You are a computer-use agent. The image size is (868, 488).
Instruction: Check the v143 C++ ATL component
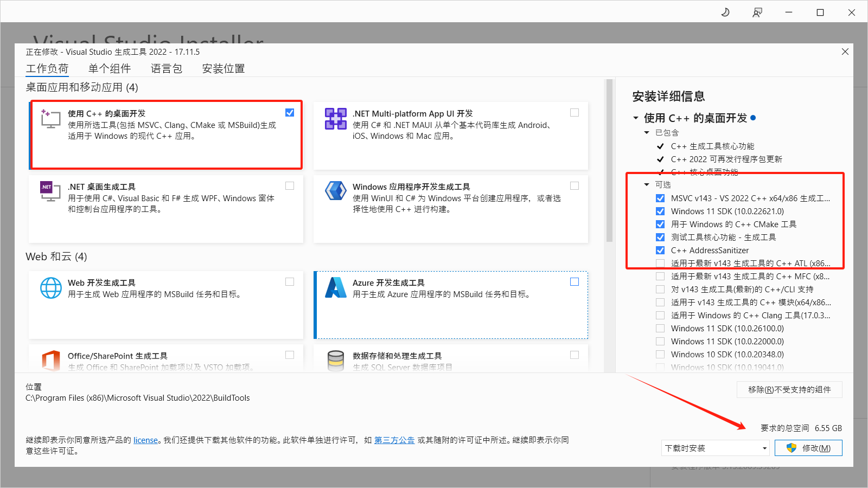tap(660, 264)
